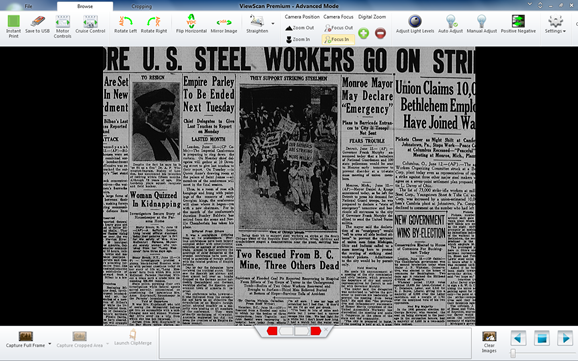
Task: Expand Capture Full Frame dropdown arrow
Action: [x=50, y=344]
